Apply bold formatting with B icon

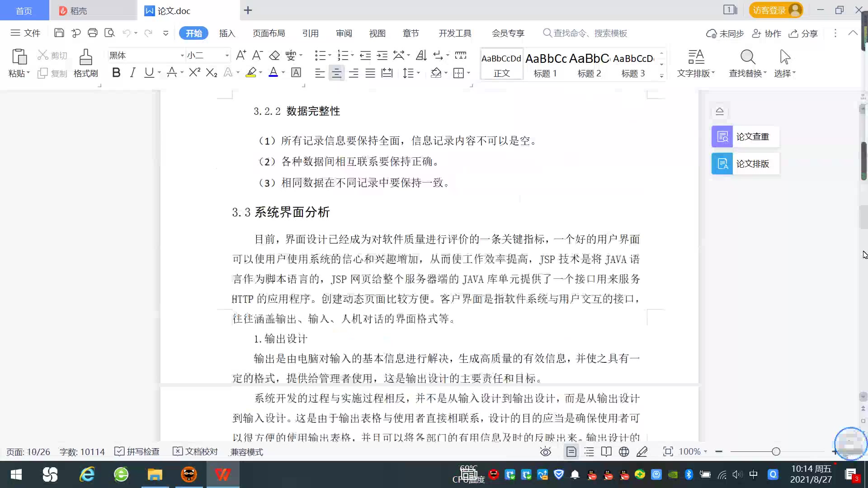(116, 73)
